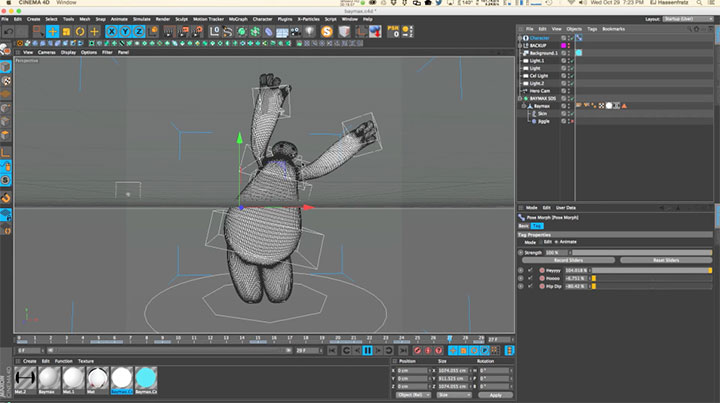This screenshot has height=403, width=720.
Task: Open Object Manager Tags menu
Action: pyautogui.click(x=592, y=29)
